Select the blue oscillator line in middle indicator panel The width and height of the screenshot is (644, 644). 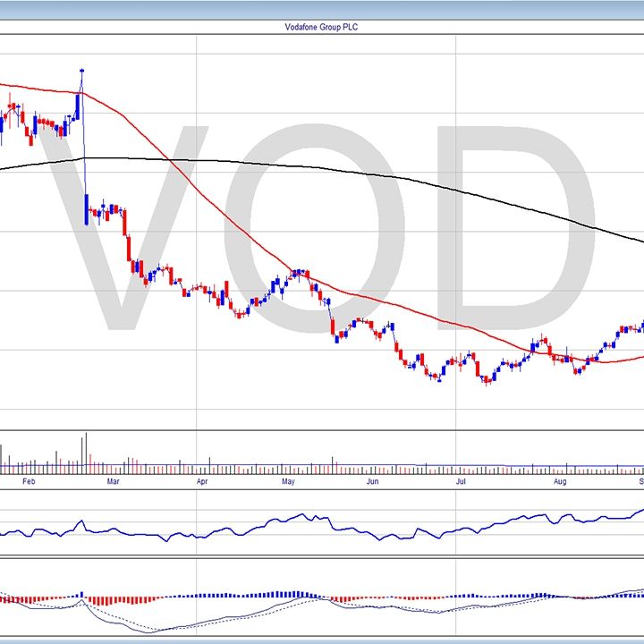click(268, 528)
